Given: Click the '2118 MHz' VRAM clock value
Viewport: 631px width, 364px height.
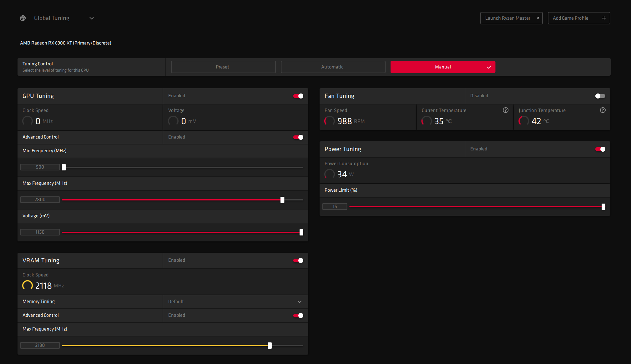Looking at the screenshot, I should [49, 286].
